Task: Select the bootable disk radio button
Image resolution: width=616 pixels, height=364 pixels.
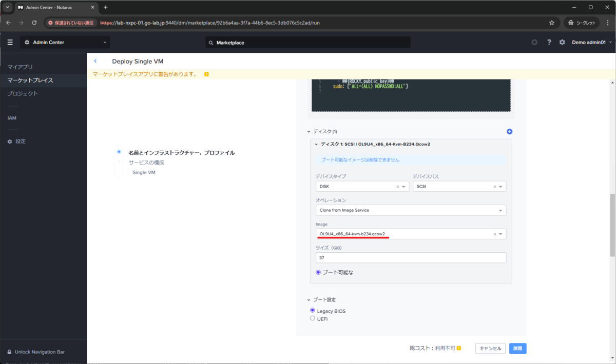Action: [x=318, y=272]
